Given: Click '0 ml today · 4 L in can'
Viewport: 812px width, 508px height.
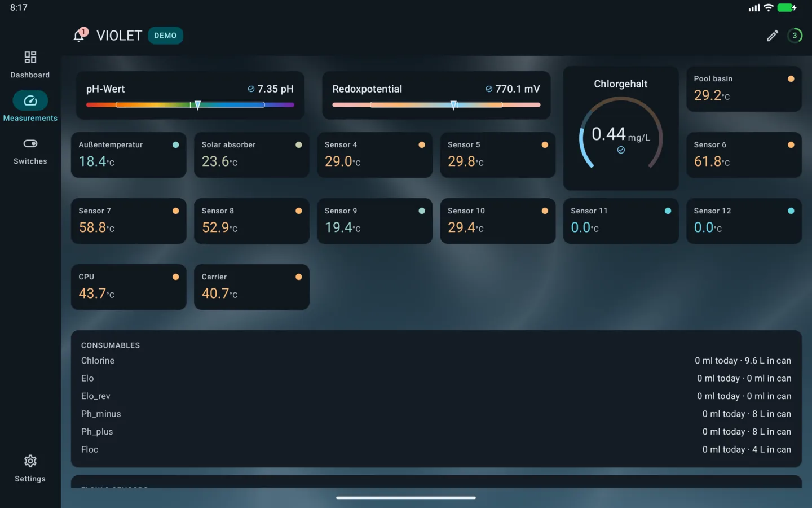Looking at the screenshot, I should pyautogui.click(x=747, y=449).
